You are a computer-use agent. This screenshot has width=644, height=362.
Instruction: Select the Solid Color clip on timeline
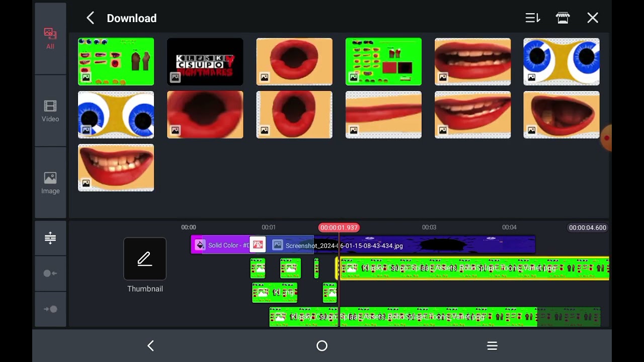[220, 245]
